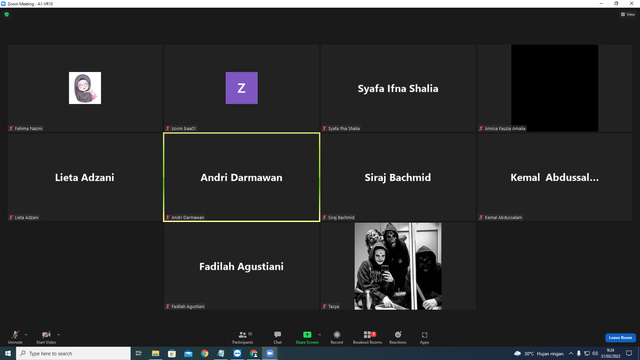Select Kemal Abdussalam's video tile
Image resolution: width=640 pixels, height=360 pixels.
pos(555,177)
